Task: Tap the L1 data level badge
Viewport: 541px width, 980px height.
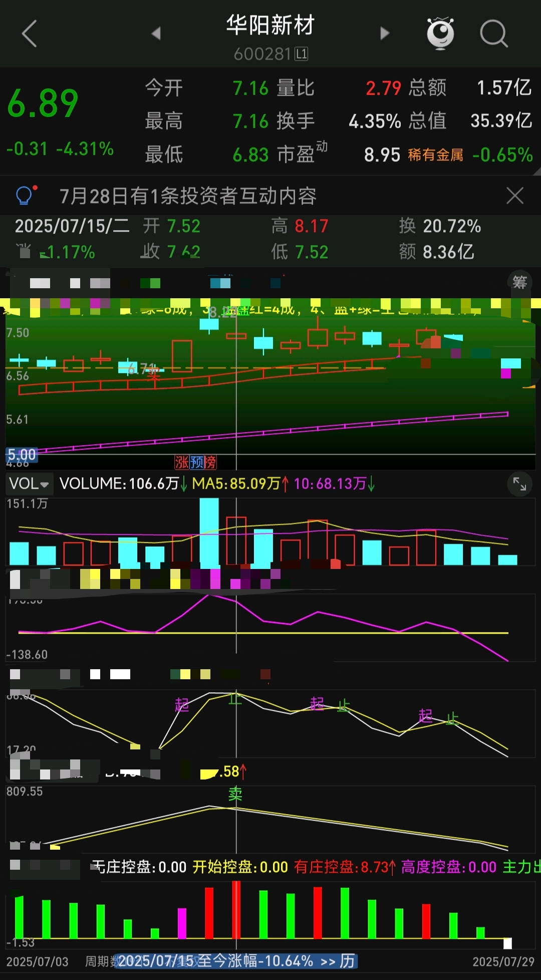Action: click(x=302, y=54)
